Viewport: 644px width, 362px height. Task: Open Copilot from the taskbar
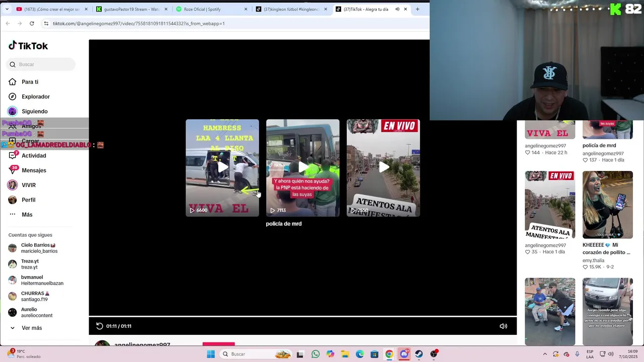tap(330, 354)
